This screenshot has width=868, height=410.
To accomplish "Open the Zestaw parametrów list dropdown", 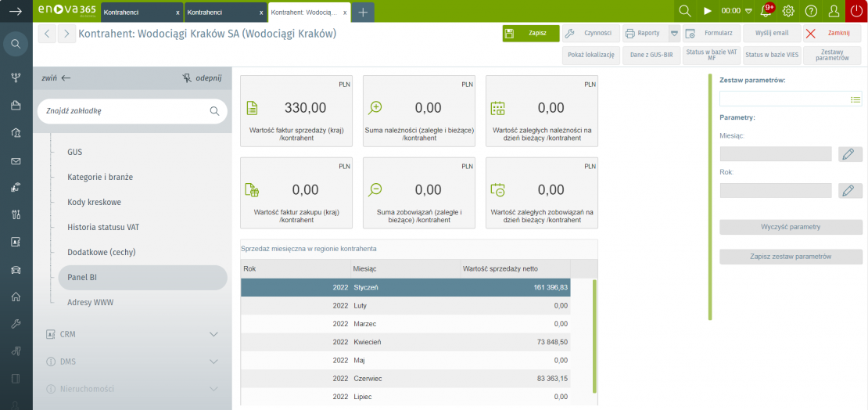I will [855, 99].
